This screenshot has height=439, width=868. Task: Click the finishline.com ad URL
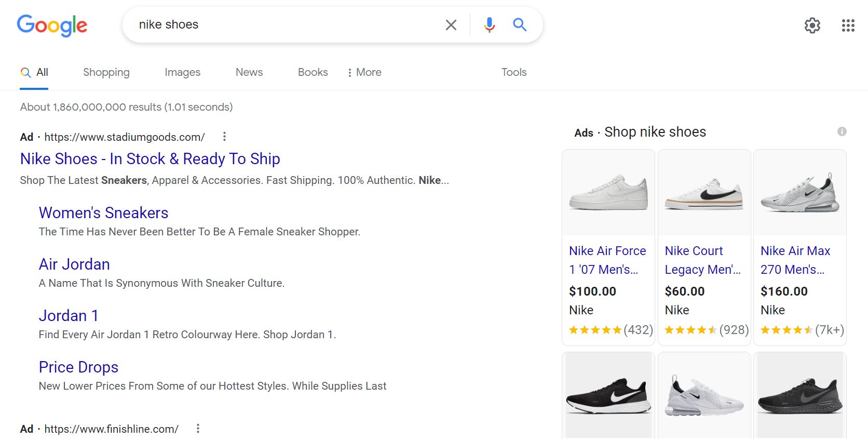(111, 429)
